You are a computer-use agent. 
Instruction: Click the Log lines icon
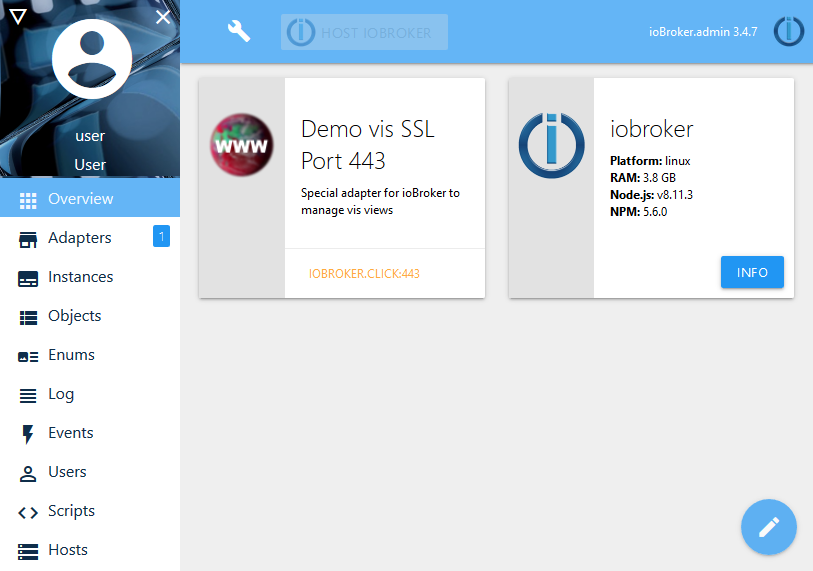(28, 396)
